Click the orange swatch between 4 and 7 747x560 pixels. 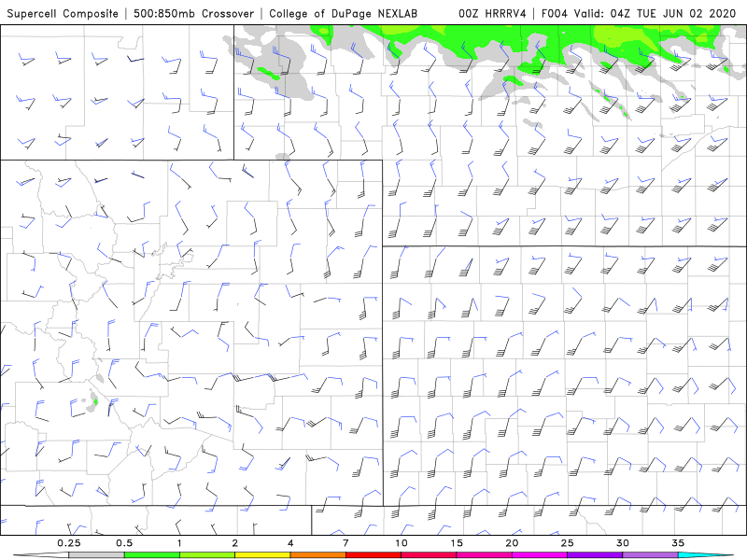click(317, 555)
